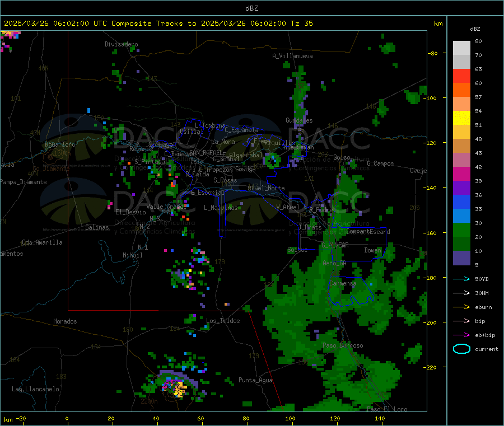The image size is (504, 426).
Task: Click the 'Divisadero' map label
Action: point(121,44)
